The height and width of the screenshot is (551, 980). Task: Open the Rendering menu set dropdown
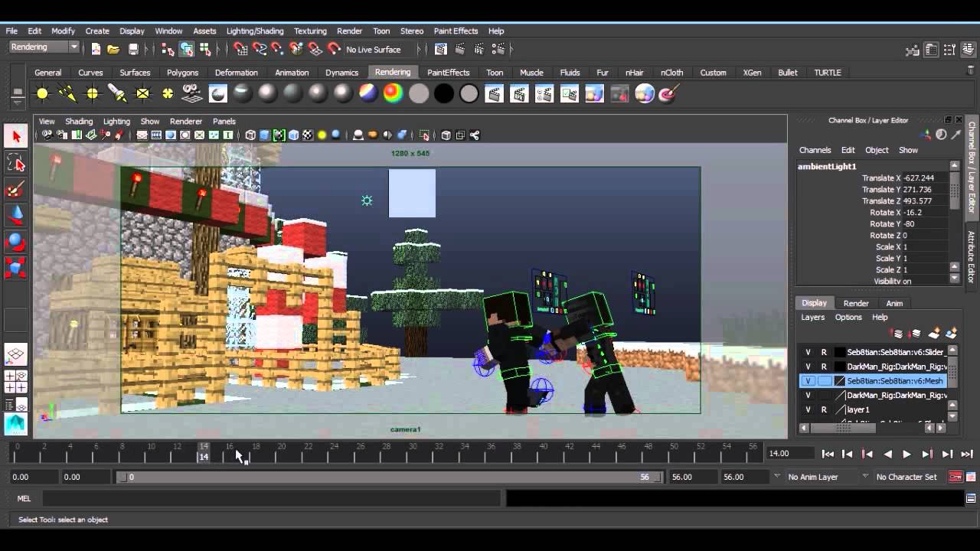point(44,47)
